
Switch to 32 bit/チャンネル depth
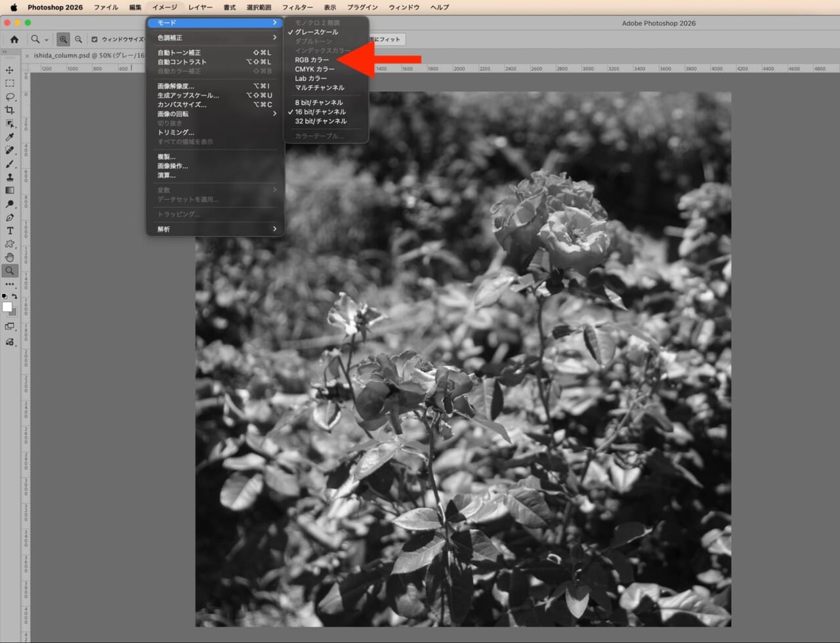pos(320,121)
